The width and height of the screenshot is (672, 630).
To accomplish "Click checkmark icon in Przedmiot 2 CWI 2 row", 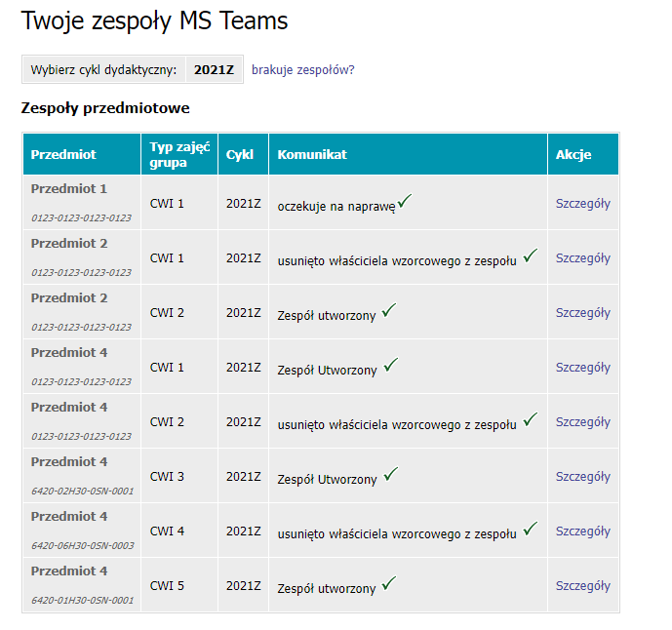I will (389, 310).
